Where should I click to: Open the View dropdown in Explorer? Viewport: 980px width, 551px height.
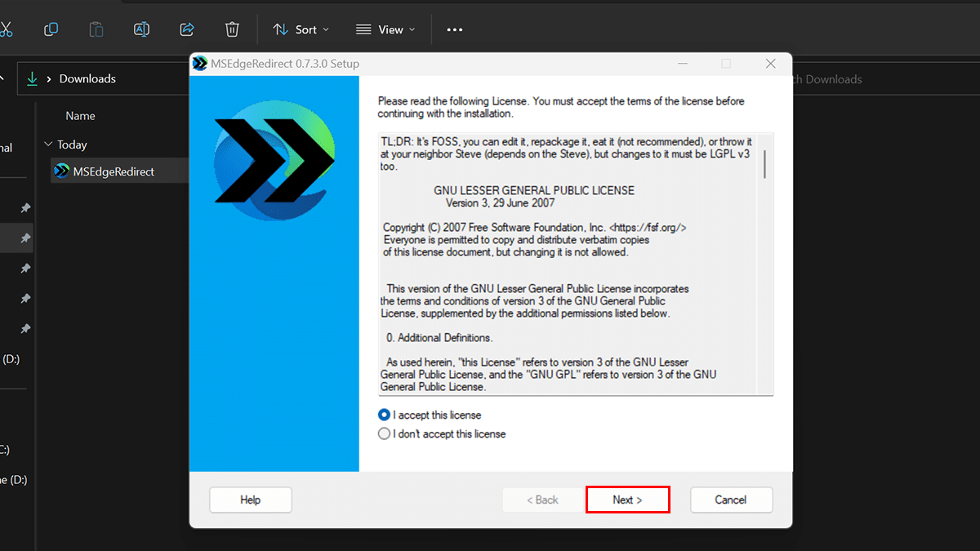tap(385, 29)
